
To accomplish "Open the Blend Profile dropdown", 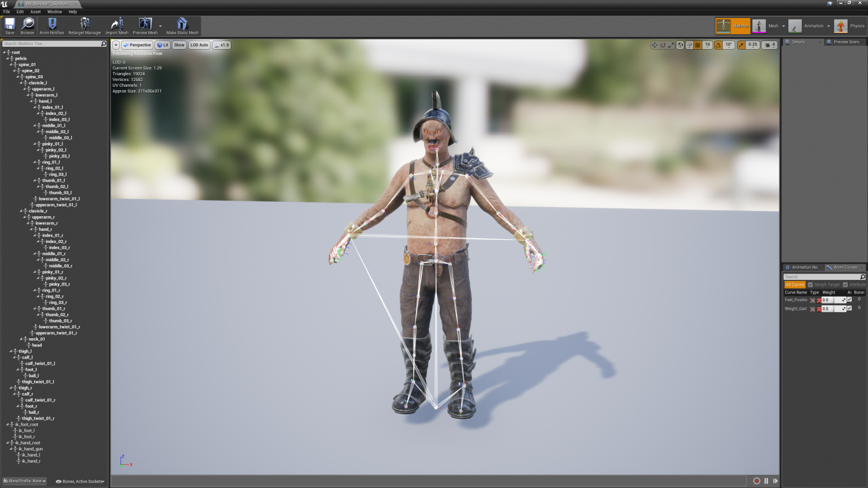I will click(x=25, y=481).
